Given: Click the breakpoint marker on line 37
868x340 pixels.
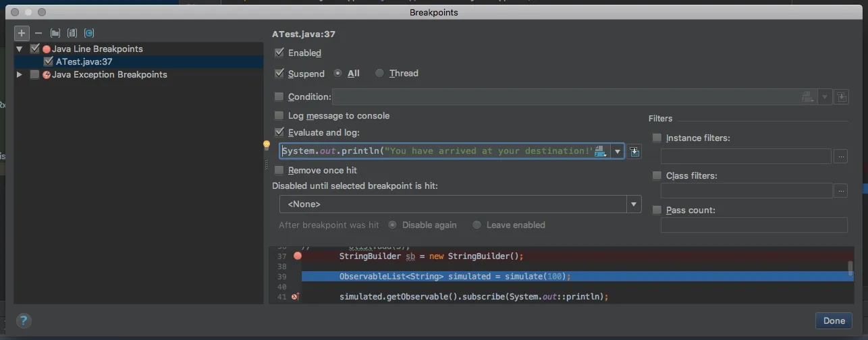Looking at the screenshot, I should pyautogui.click(x=298, y=256).
